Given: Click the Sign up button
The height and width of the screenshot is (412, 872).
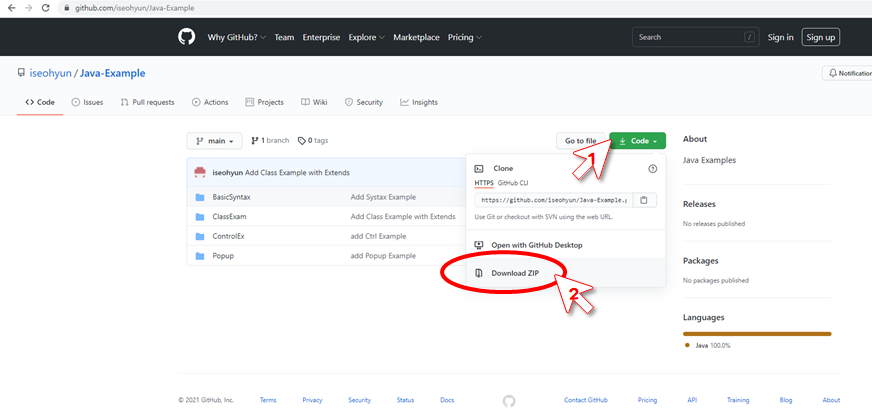Looking at the screenshot, I should pyautogui.click(x=821, y=37).
